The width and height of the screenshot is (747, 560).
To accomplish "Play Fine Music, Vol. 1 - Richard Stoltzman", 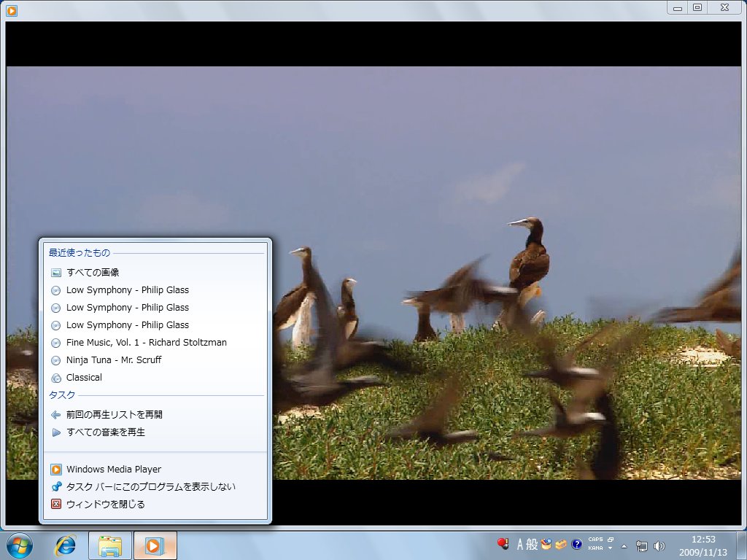I will pyautogui.click(x=155, y=343).
